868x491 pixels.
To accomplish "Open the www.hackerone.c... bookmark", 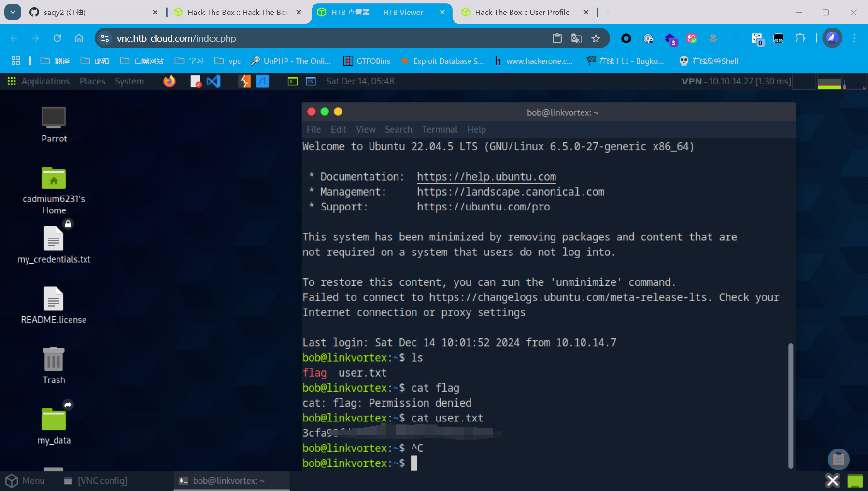I will [x=533, y=61].
